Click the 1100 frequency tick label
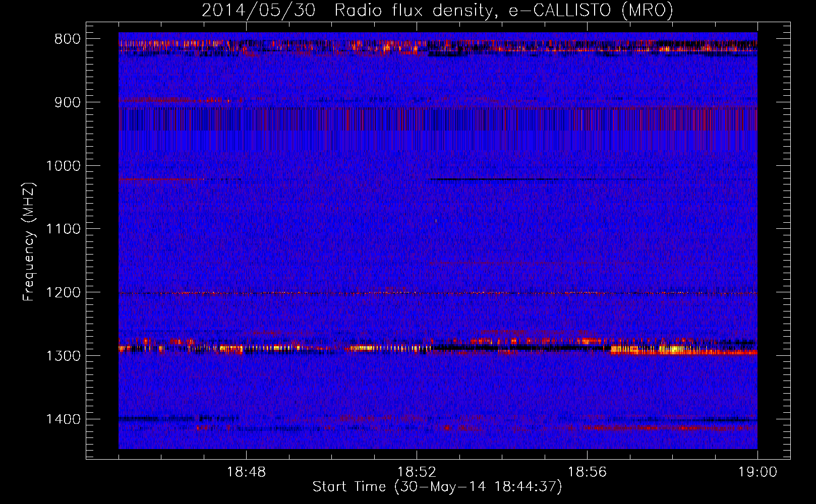Screen dimensions: 816x504 [63, 229]
